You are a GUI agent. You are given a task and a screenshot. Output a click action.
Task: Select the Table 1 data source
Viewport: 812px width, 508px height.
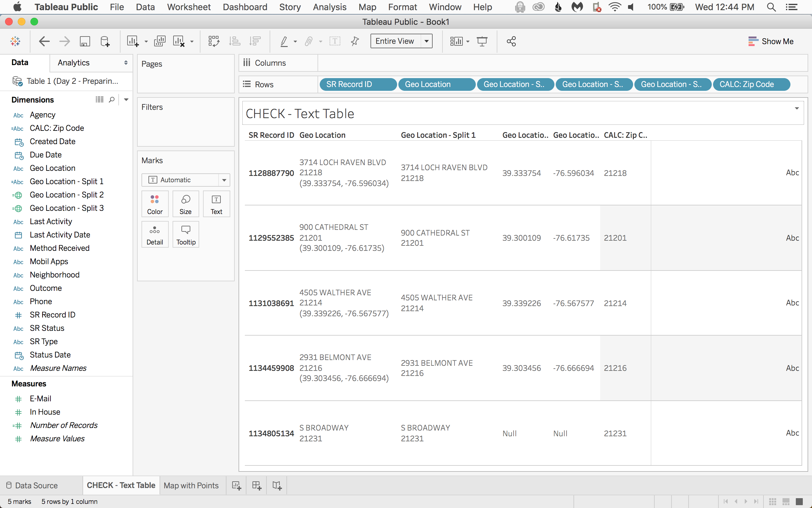(x=66, y=81)
